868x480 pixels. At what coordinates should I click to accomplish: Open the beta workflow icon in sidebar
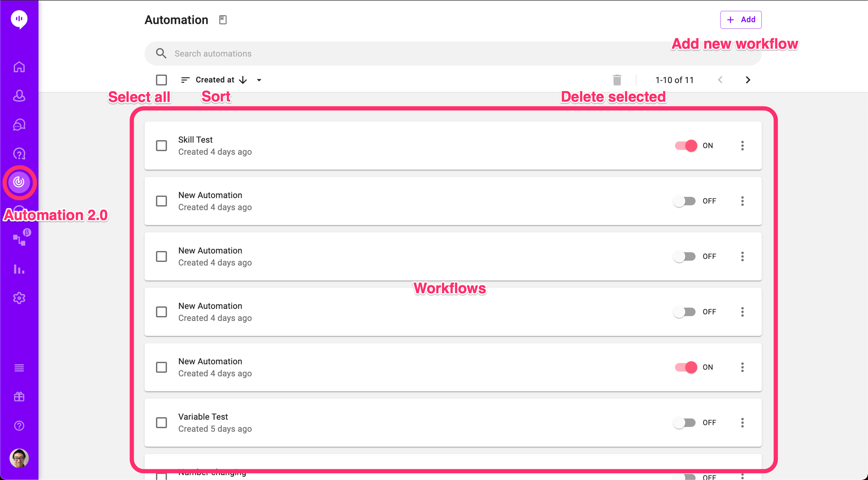pos(19,239)
